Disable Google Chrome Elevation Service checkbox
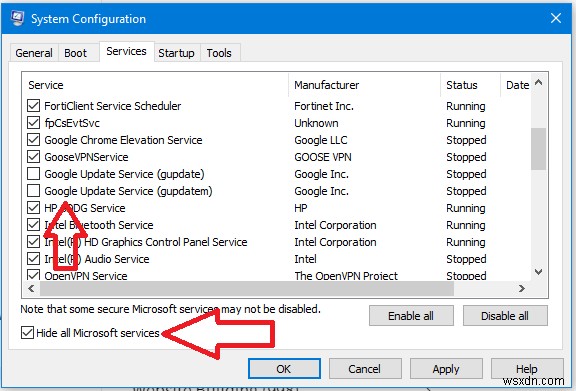576x391 pixels. tap(33, 140)
